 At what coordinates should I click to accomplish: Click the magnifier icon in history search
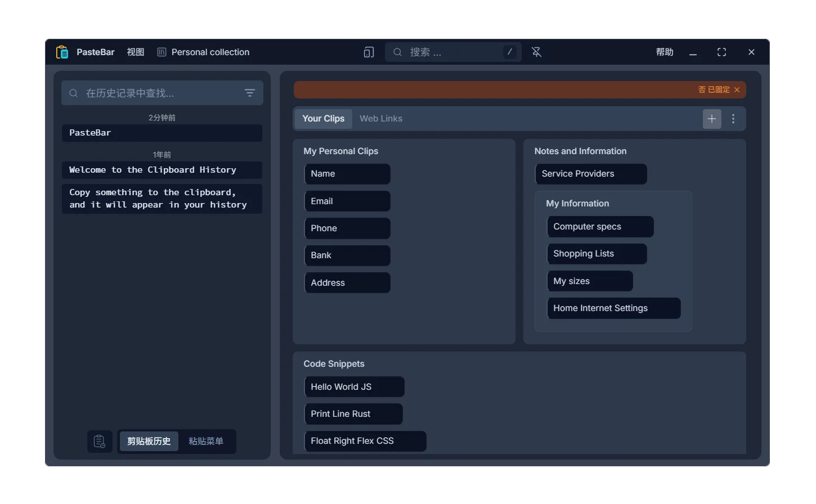click(x=74, y=93)
